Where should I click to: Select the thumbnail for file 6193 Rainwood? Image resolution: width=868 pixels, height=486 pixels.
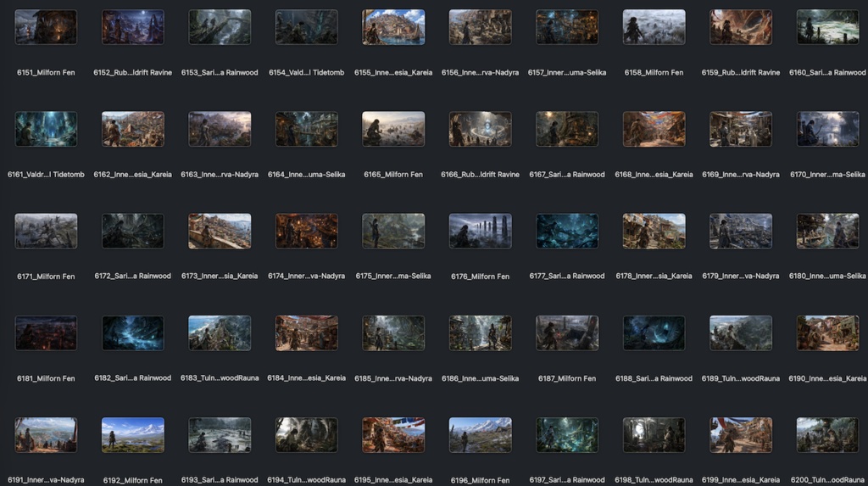(x=220, y=434)
